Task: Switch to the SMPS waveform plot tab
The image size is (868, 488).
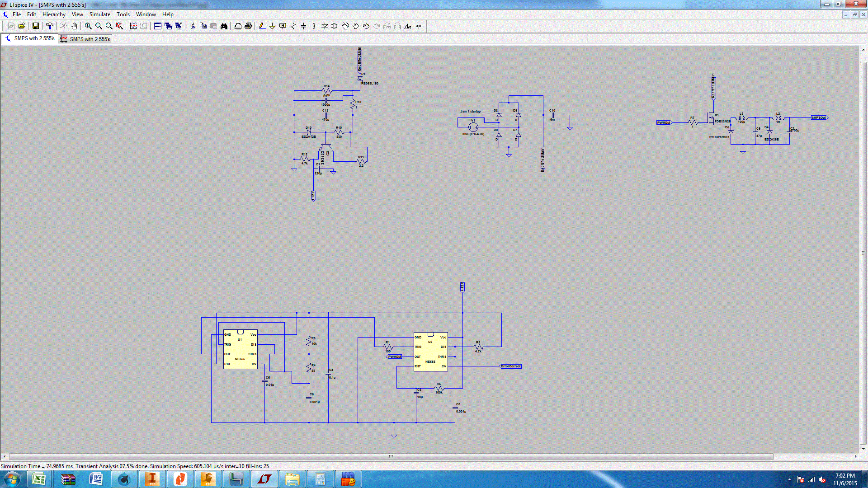Action: click(x=85, y=39)
